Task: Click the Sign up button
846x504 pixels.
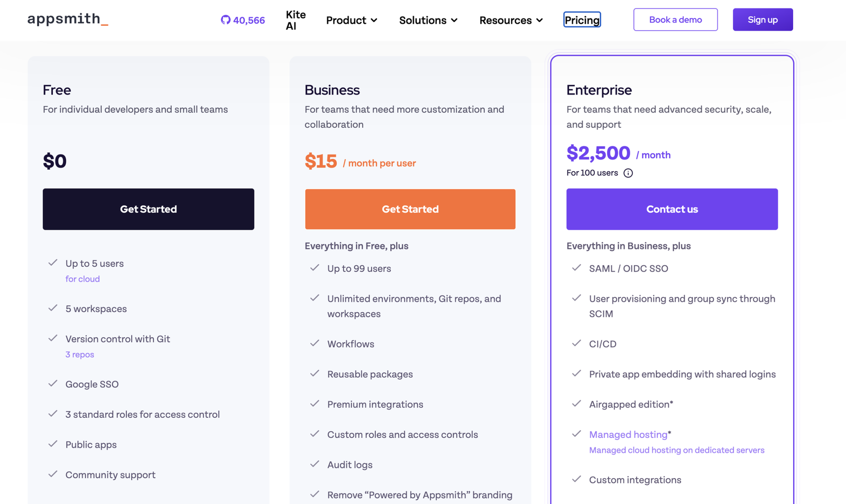Action: point(762,20)
